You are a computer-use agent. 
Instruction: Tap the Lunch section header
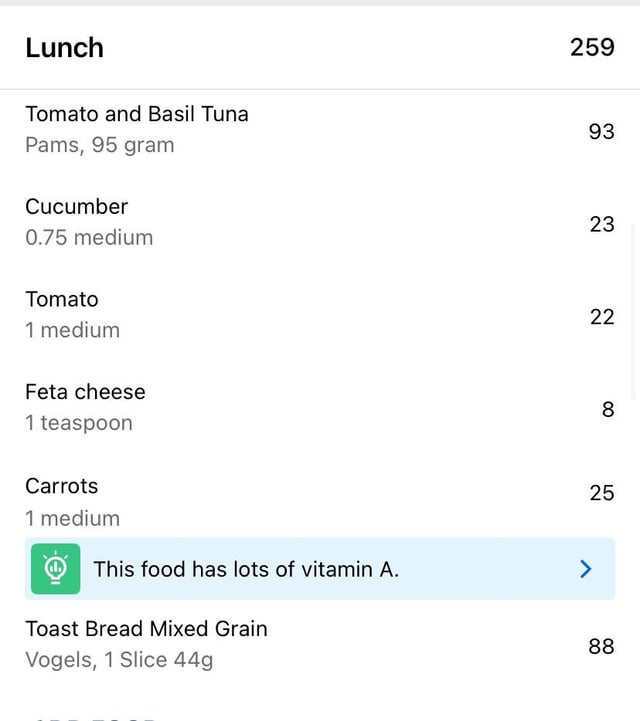coord(320,47)
